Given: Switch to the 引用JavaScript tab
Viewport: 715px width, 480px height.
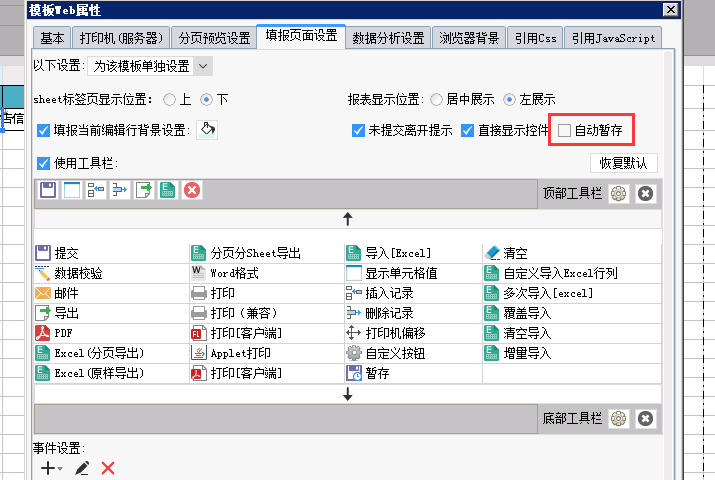Looking at the screenshot, I should click(613, 38).
